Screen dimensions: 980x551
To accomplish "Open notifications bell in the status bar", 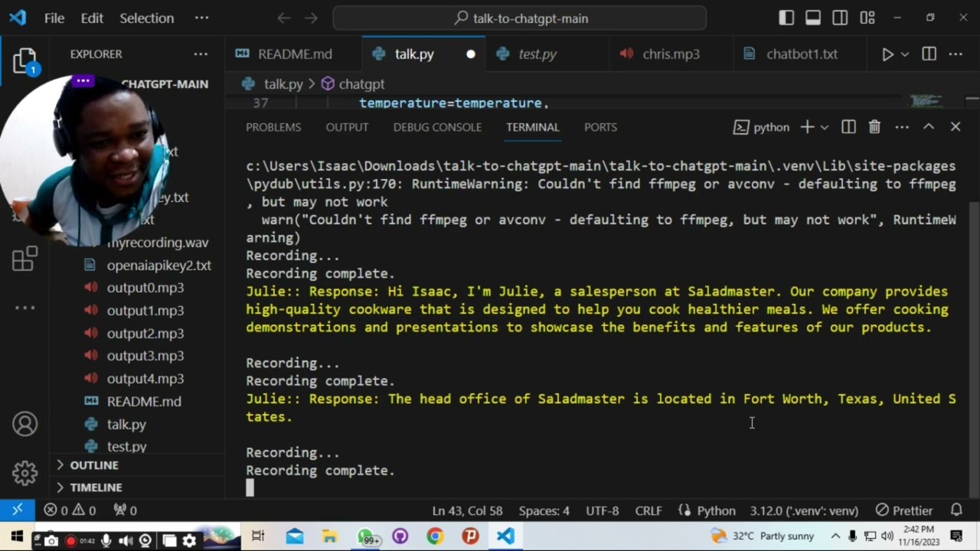I will click(956, 510).
